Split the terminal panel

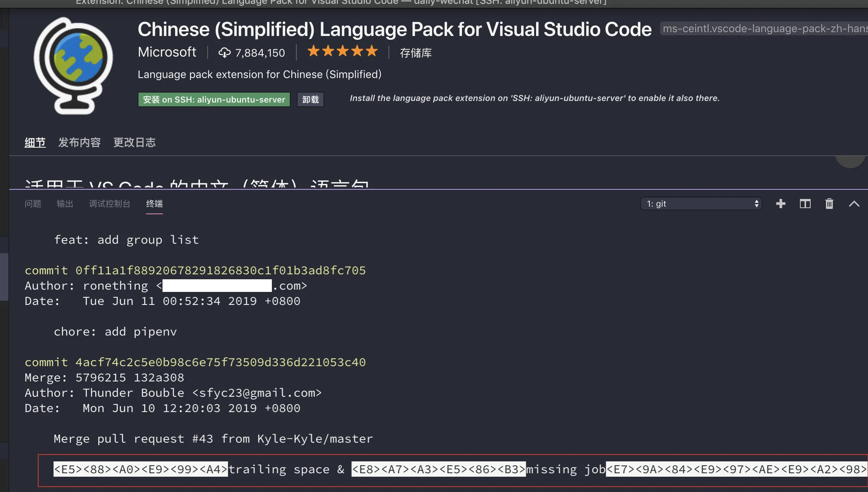tap(805, 204)
